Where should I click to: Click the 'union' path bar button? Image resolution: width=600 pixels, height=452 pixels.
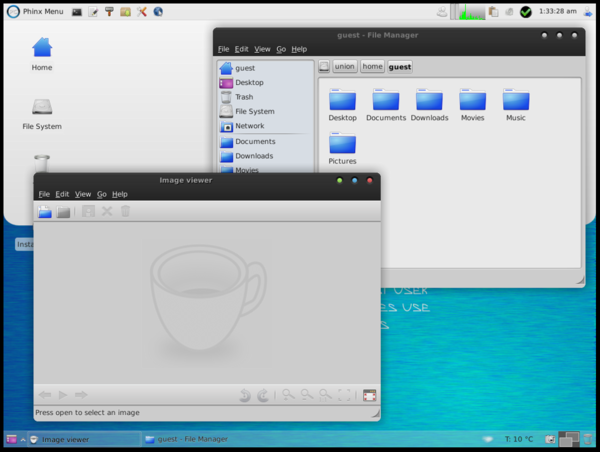[x=344, y=67]
